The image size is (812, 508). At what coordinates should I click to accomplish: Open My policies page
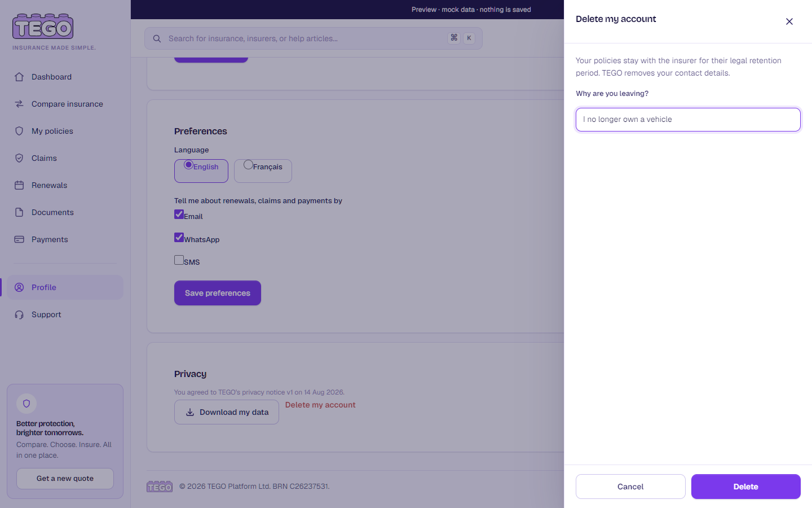[65, 131]
